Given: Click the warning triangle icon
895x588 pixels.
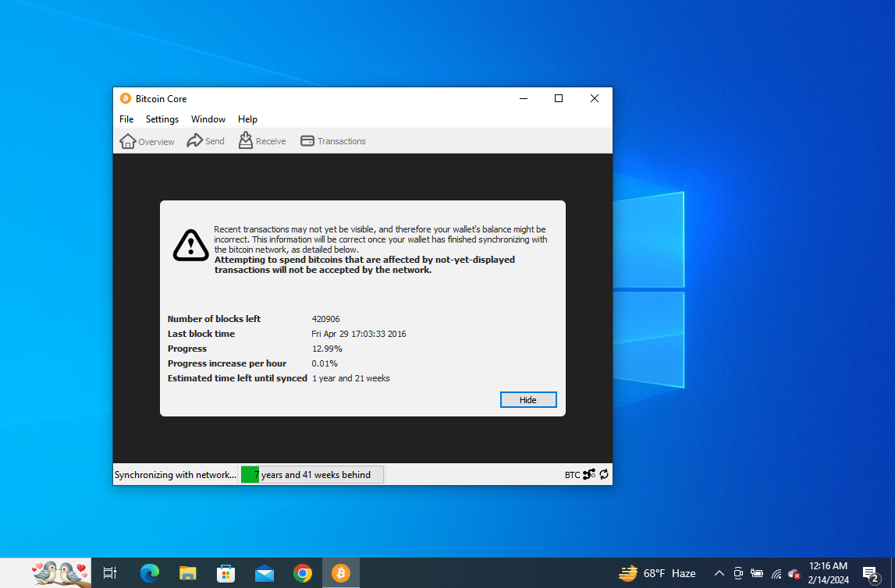Looking at the screenshot, I should pyautogui.click(x=190, y=245).
